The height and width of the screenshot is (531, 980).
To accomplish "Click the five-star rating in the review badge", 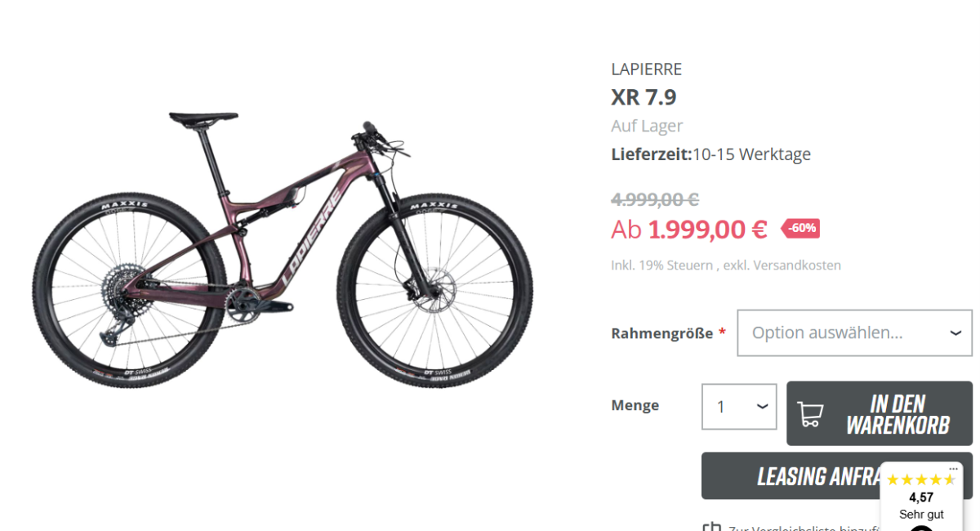I will point(920,480).
